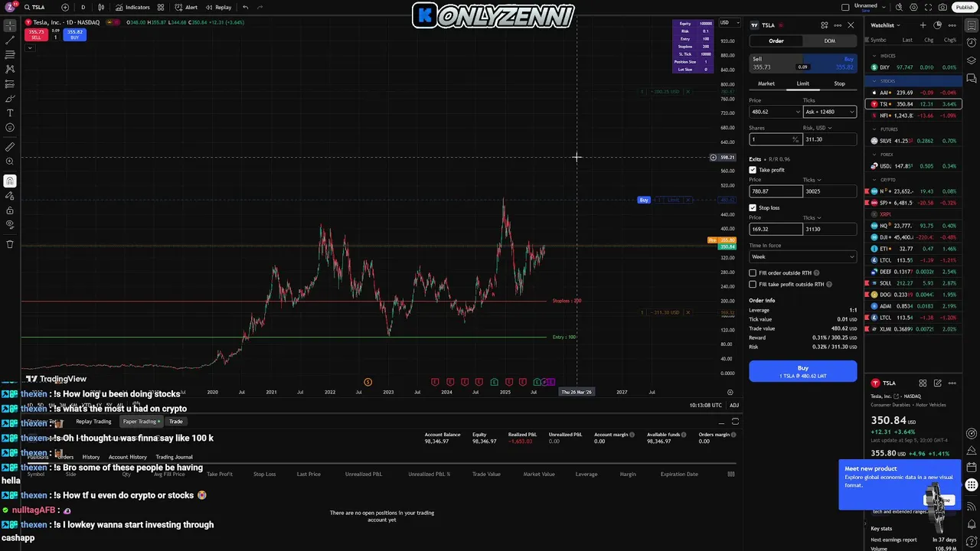Image resolution: width=980 pixels, height=551 pixels.
Task: Open the Time in force Week dropdown
Action: click(802, 256)
